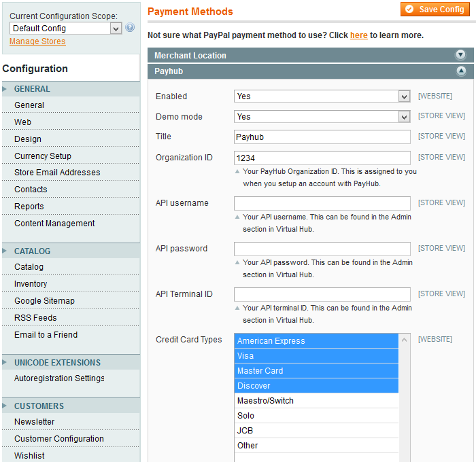This screenshot has height=462, width=476.
Task: Click the Payhub section header
Action: tap(311, 71)
